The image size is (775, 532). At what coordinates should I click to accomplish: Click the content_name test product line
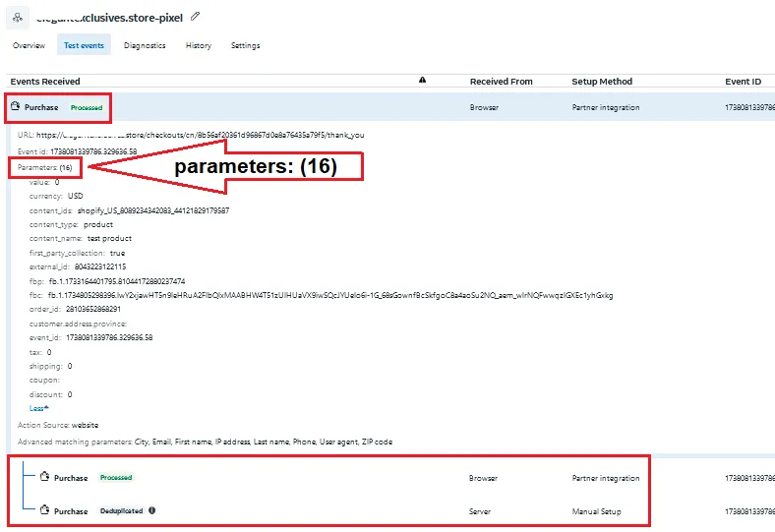point(81,239)
